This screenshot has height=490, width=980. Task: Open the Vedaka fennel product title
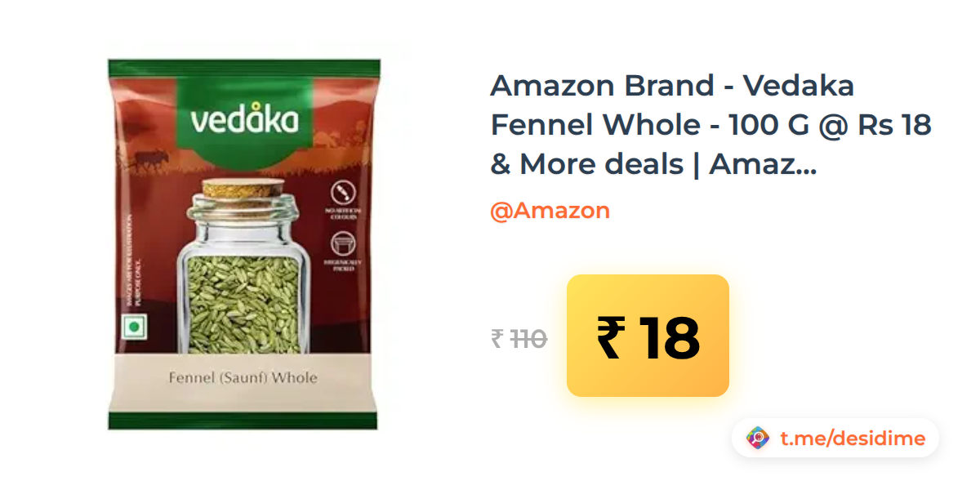coord(710,125)
